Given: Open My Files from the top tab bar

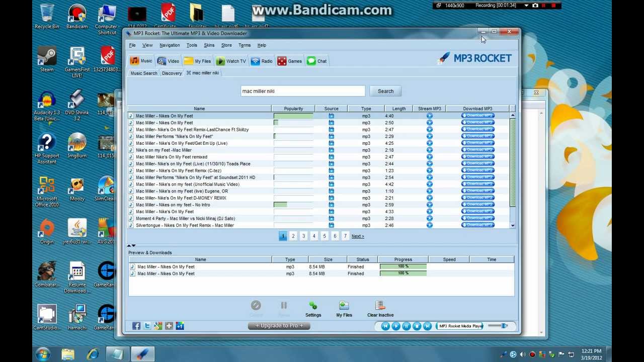Looking at the screenshot, I should (x=197, y=61).
